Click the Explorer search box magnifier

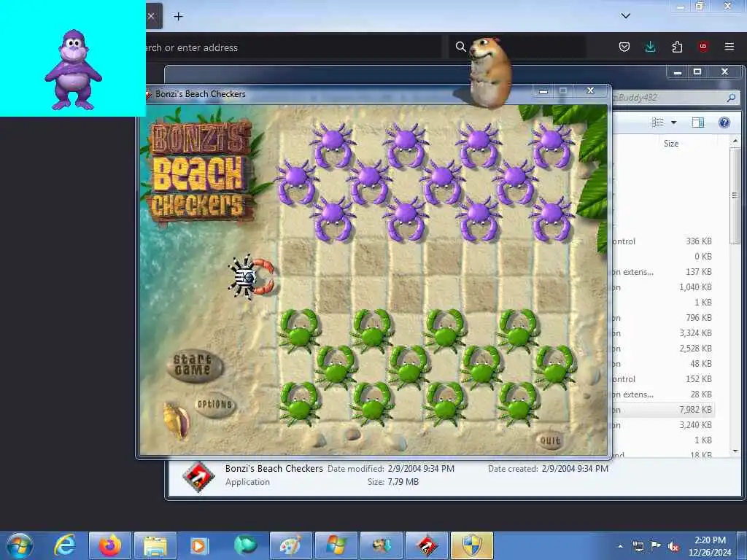click(x=731, y=98)
